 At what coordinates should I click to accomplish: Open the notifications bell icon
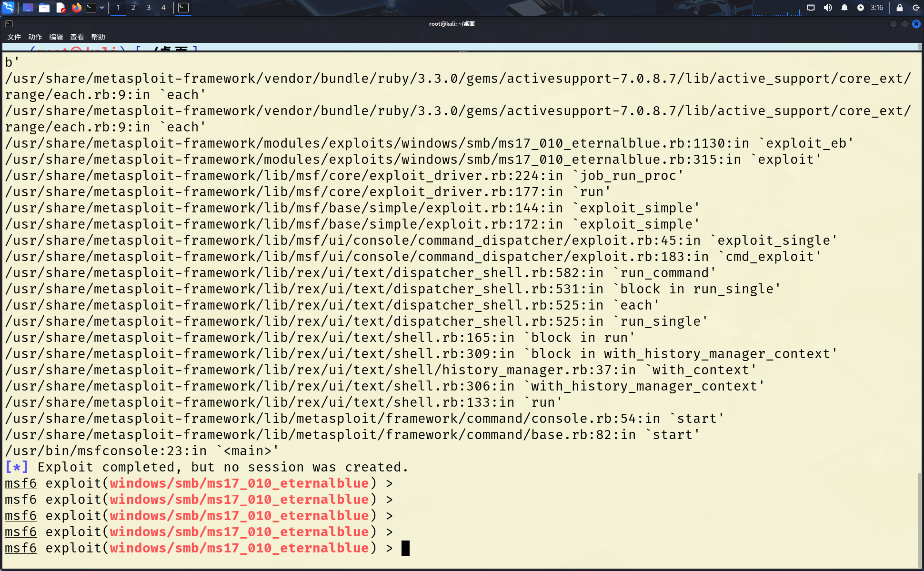[844, 8]
